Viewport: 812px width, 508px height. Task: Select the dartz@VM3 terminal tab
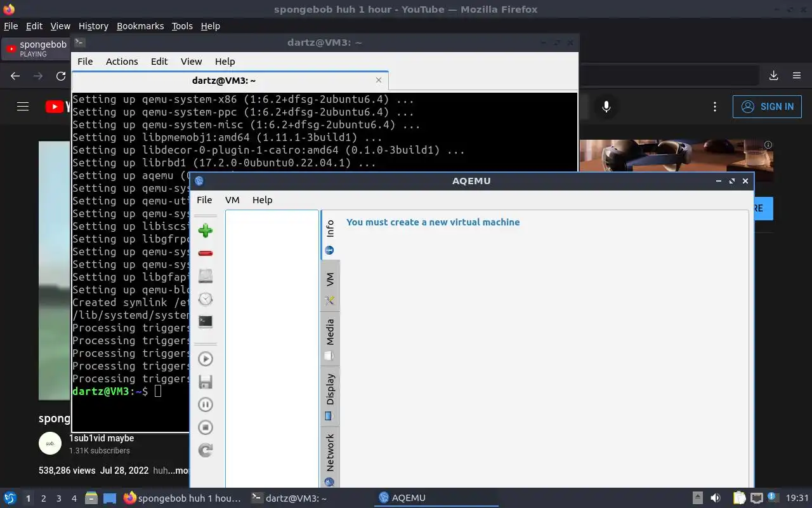pyautogui.click(x=230, y=81)
